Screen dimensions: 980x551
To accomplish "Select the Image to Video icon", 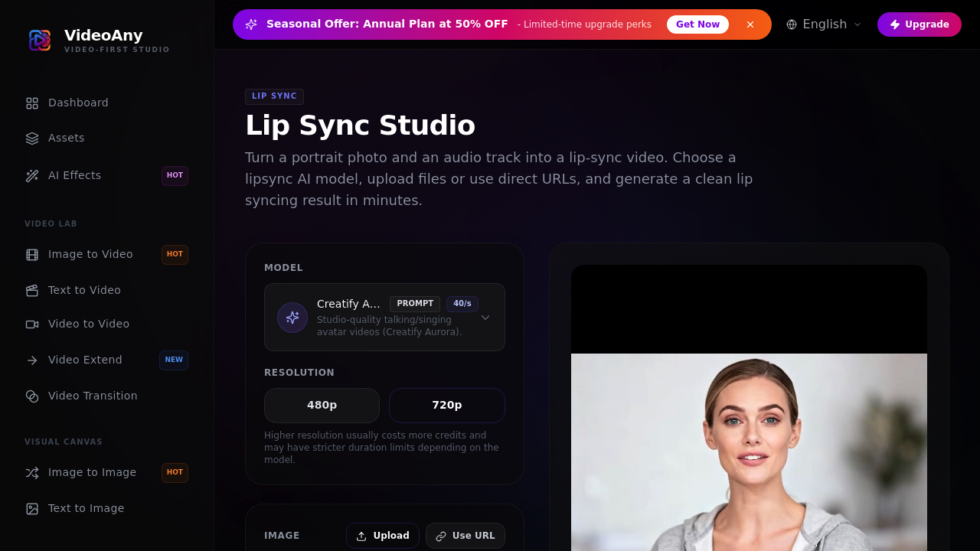I will (x=31, y=254).
